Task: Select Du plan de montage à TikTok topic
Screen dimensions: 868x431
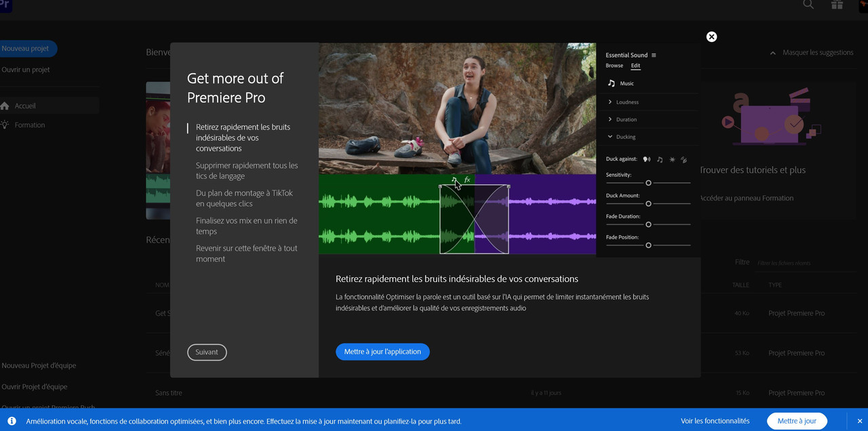Action: coord(244,199)
